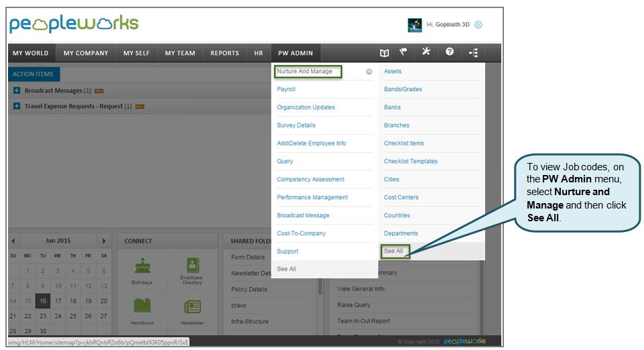Expand Broadcast Messages item
This screenshot has width=644, height=350.
pyautogui.click(x=17, y=91)
